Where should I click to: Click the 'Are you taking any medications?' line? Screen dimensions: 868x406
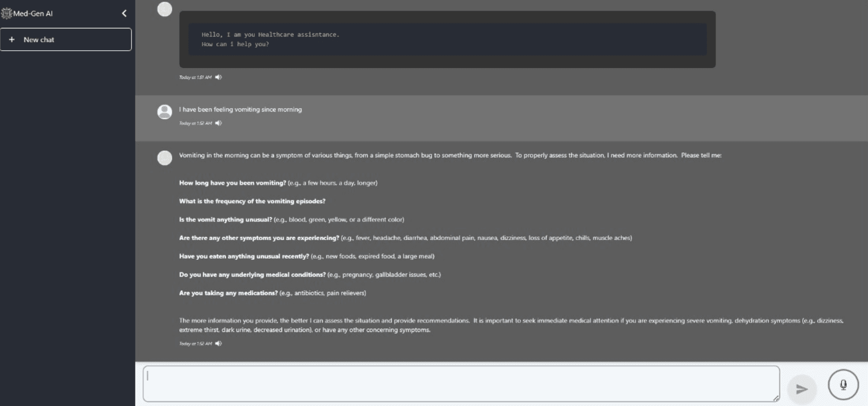coord(273,293)
